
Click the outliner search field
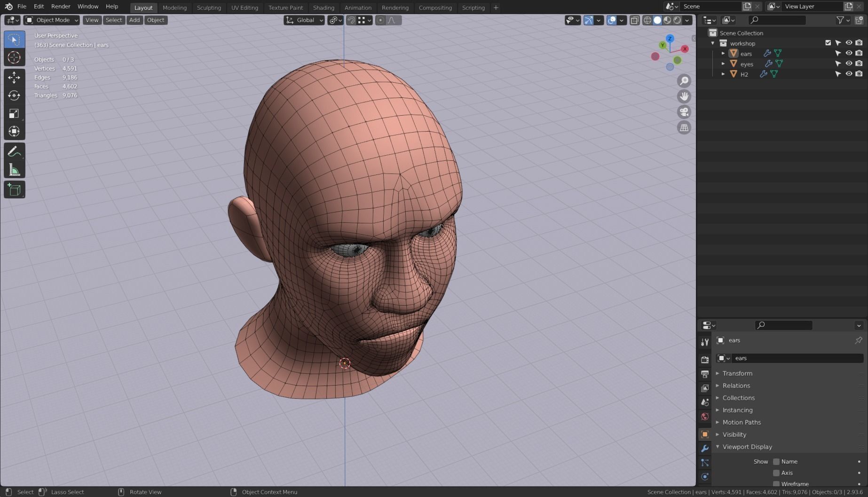coord(777,20)
